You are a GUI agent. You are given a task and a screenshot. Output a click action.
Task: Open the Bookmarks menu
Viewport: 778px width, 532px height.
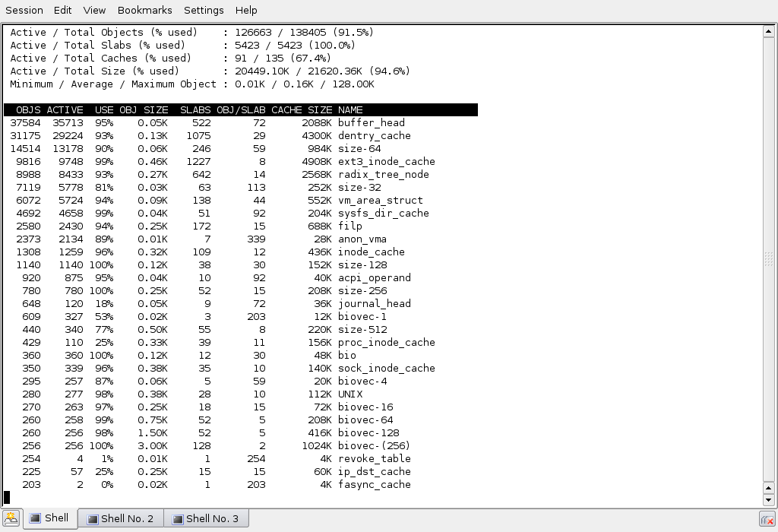coord(145,10)
